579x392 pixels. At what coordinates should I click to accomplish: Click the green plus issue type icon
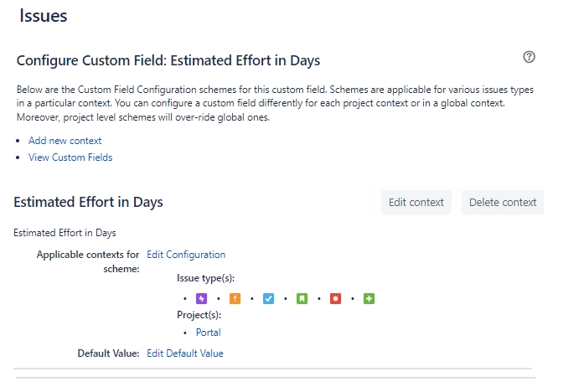pos(369,298)
